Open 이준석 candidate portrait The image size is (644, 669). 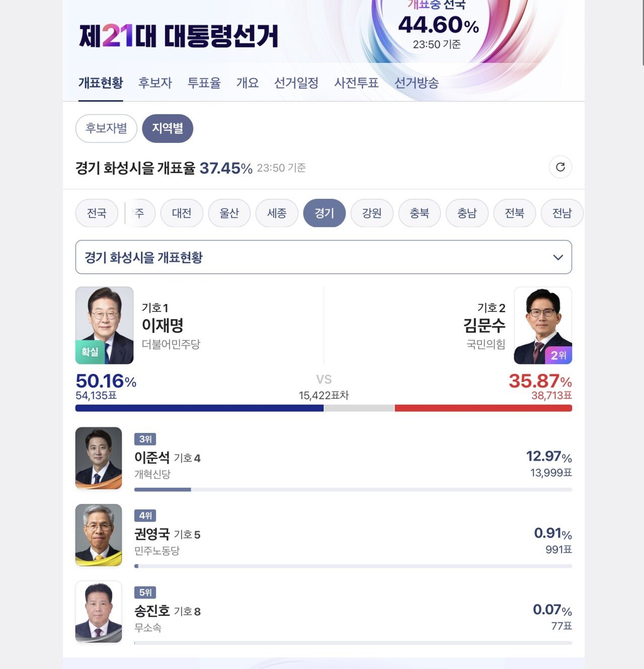click(x=99, y=458)
